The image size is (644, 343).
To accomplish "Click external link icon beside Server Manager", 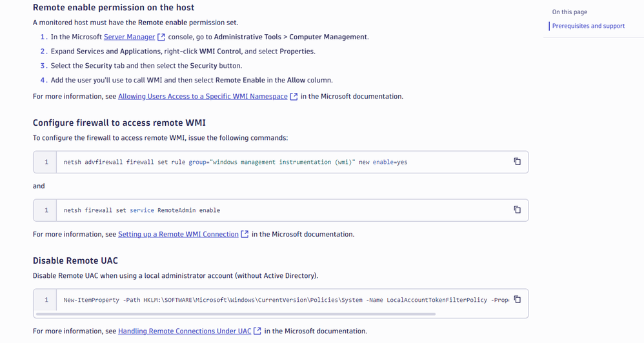I will point(161,37).
